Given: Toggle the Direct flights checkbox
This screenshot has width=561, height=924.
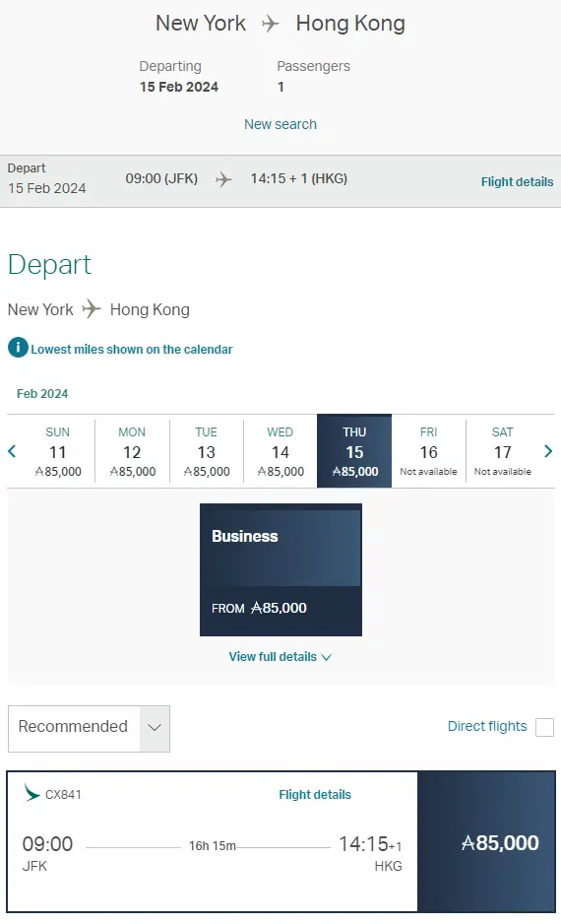Looking at the screenshot, I should coord(544,727).
